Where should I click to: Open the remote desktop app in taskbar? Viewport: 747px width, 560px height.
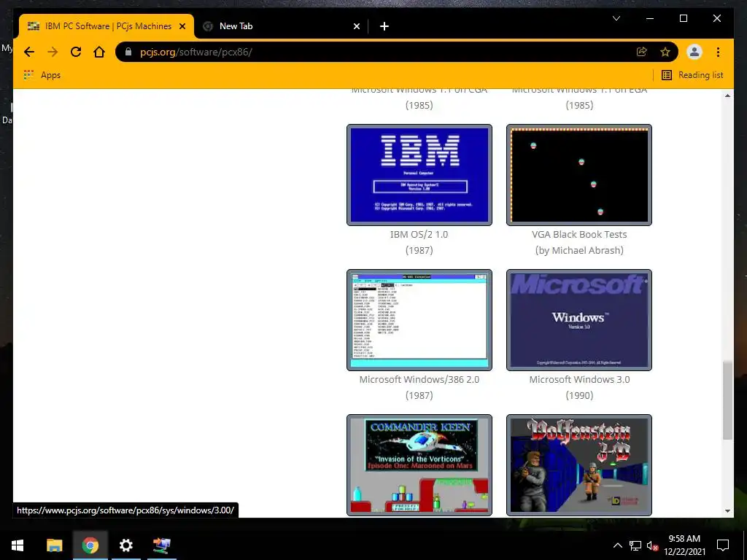[x=161, y=545]
